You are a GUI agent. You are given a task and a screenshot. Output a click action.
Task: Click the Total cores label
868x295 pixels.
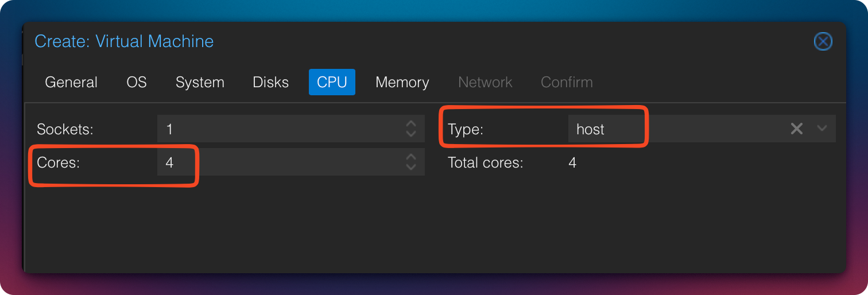(485, 162)
